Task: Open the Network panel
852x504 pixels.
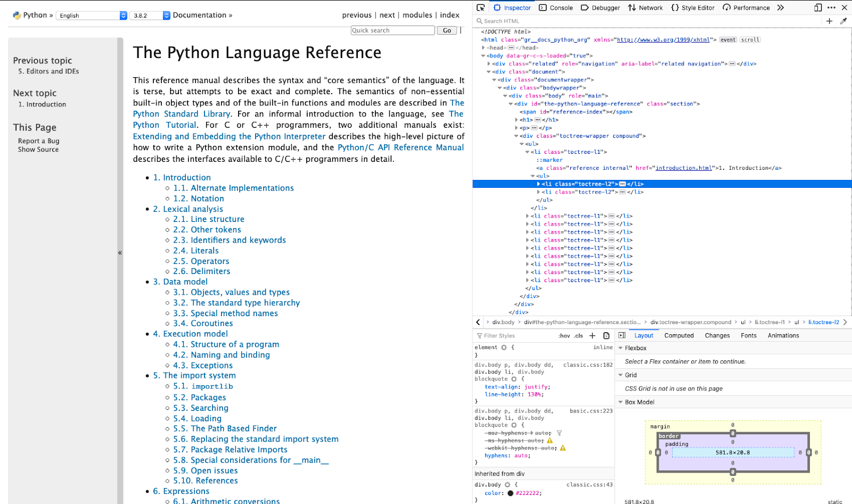Action: tap(645, 7)
